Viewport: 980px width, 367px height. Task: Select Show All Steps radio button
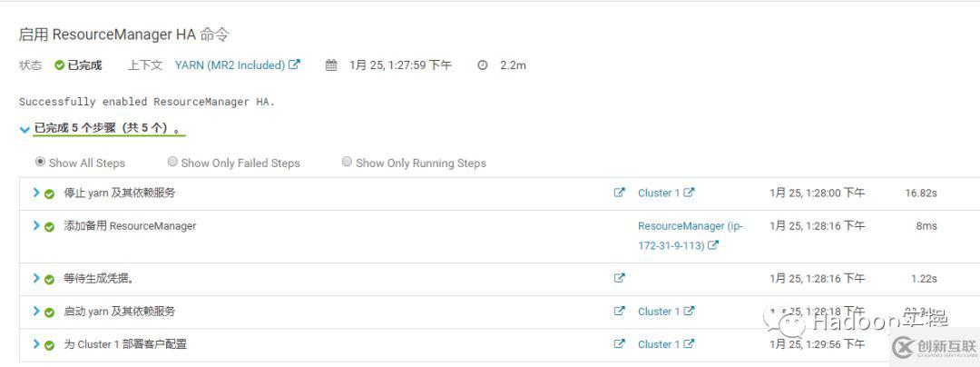(40, 163)
